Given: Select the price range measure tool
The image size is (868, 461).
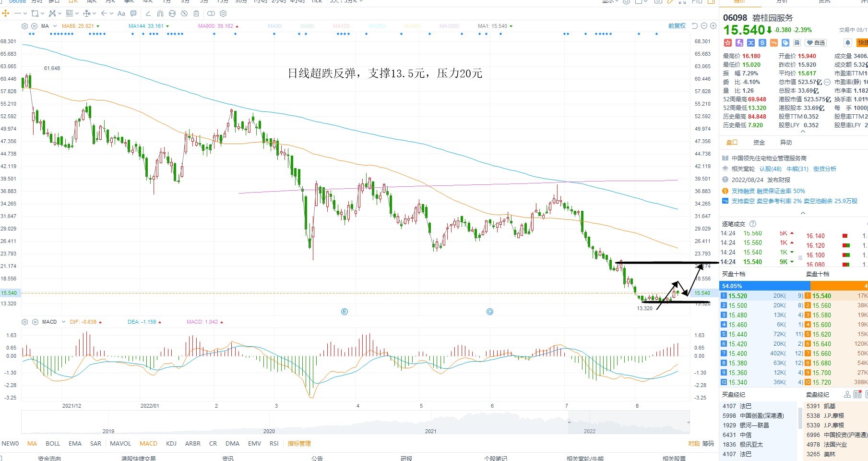Looking at the screenshot, I should (87, 13).
